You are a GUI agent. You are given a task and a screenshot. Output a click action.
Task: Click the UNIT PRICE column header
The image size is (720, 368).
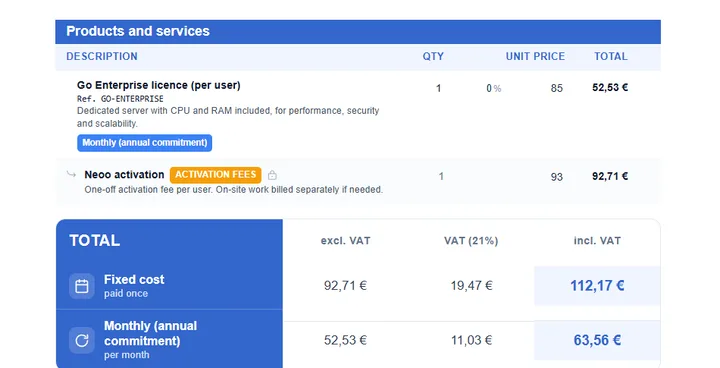(x=535, y=57)
